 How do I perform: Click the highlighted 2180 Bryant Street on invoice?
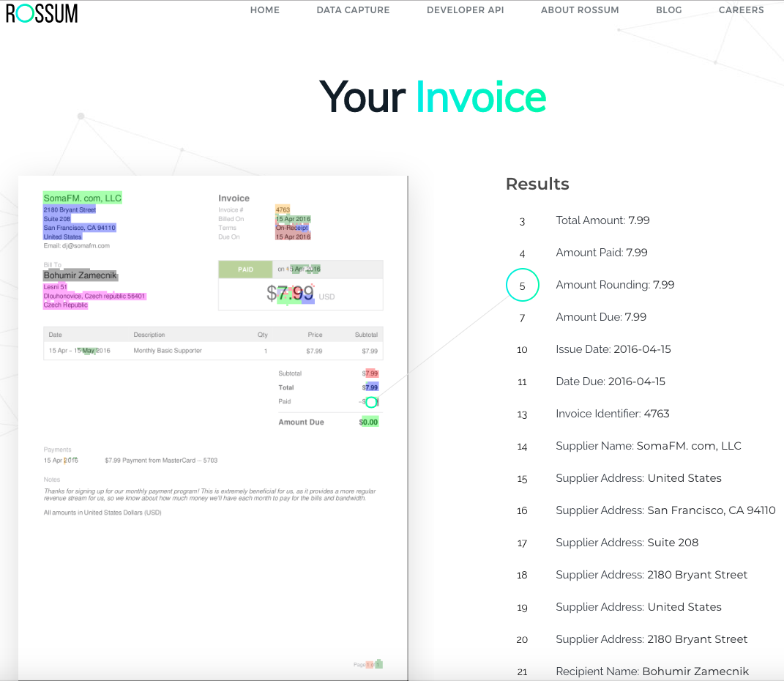tap(70, 210)
